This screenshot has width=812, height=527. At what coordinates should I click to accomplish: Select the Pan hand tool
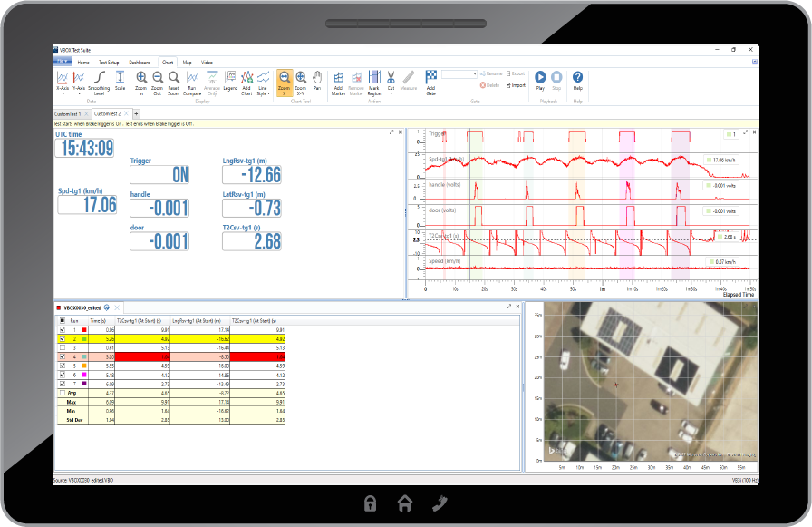tap(317, 79)
